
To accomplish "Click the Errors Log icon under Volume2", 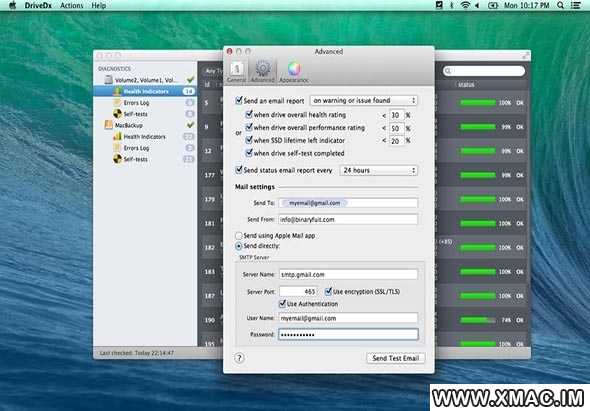I will coord(117,102).
